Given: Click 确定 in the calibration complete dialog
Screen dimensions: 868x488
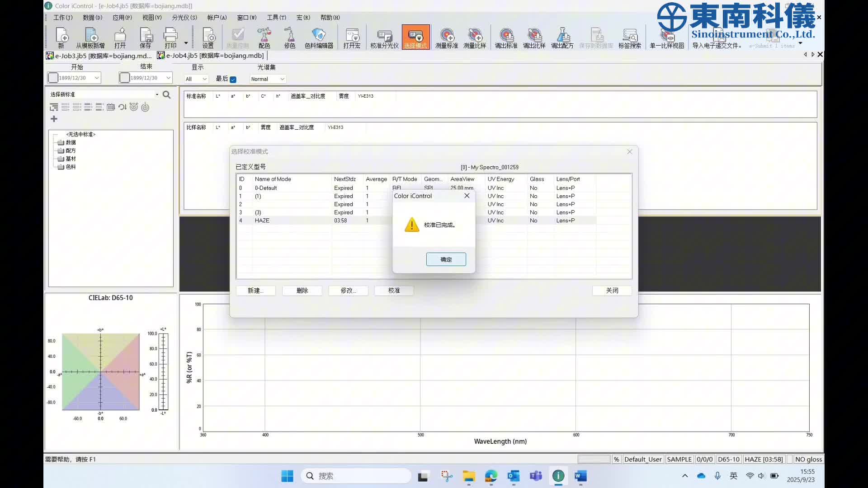Looking at the screenshot, I should click(x=446, y=259).
